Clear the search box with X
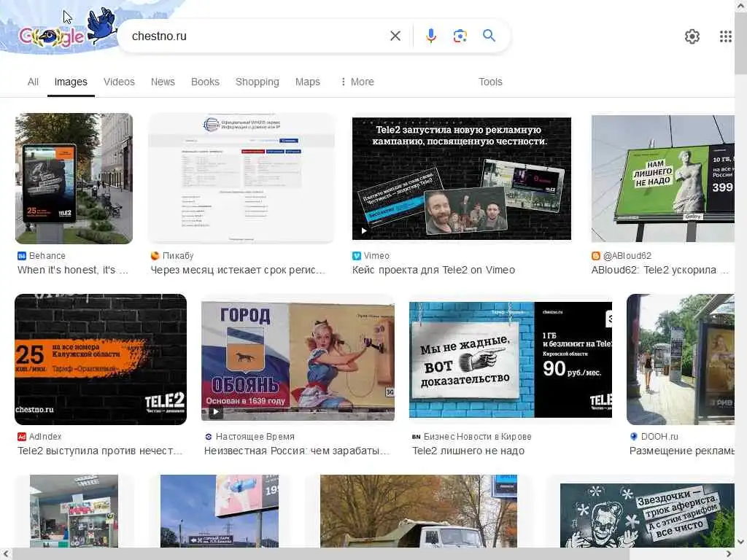The height and width of the screenshot is (560, 747). pyautogui.click(x=395, y=36)
